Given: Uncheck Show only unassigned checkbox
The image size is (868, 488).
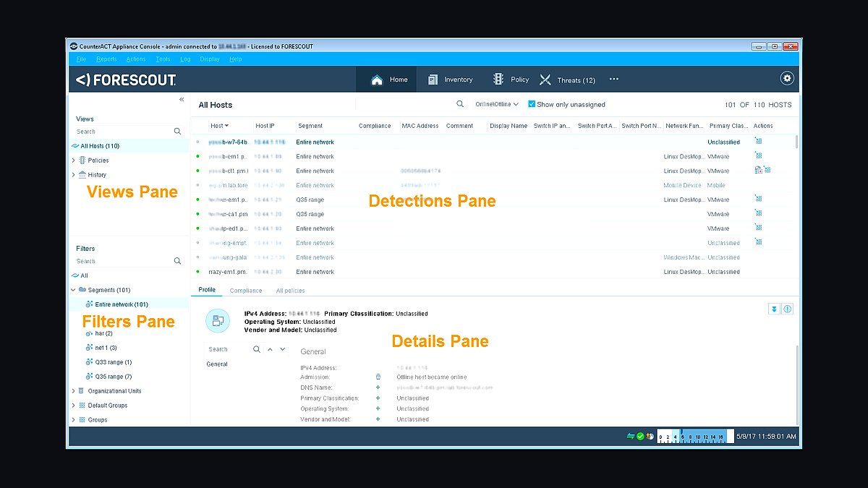Looking at the screenshot, I should tap(532, 104).
